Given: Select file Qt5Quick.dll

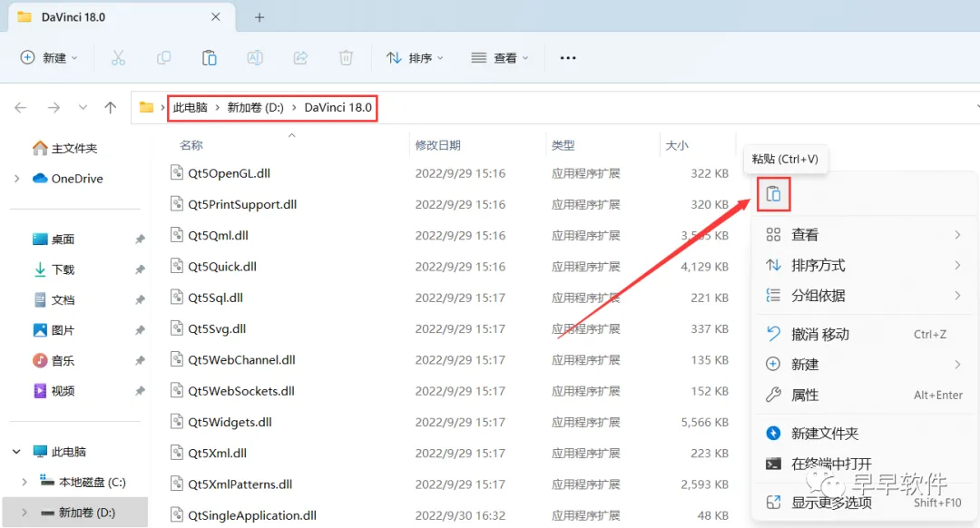Looking at the screenshot, I should (x=222, y=267).
